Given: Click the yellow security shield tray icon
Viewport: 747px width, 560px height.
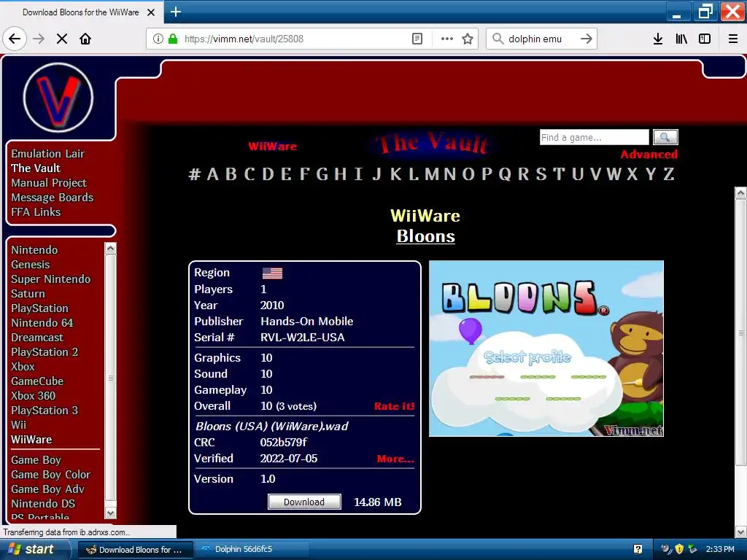Looking at the screenshot, I should point(679,549).
